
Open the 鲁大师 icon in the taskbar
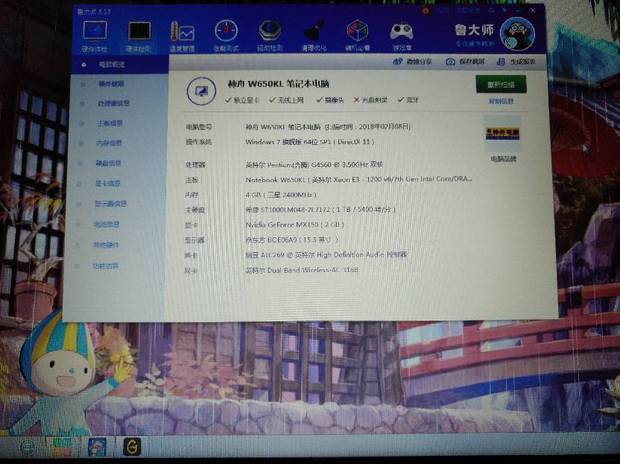point(97,447)
